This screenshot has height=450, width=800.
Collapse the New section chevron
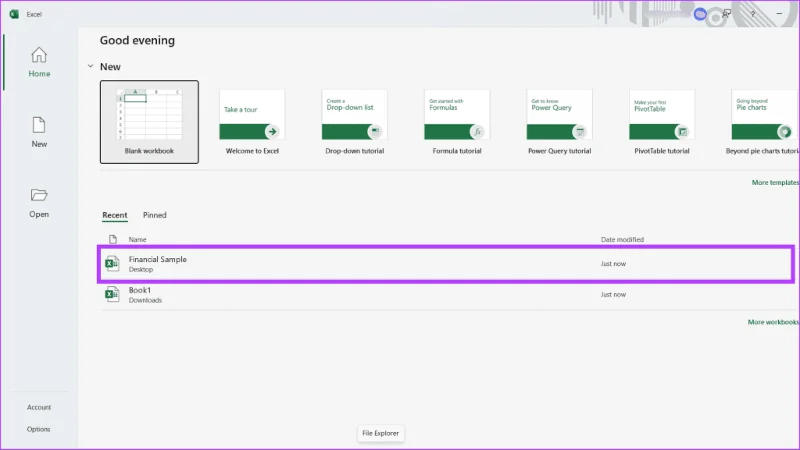pos(90,66)
